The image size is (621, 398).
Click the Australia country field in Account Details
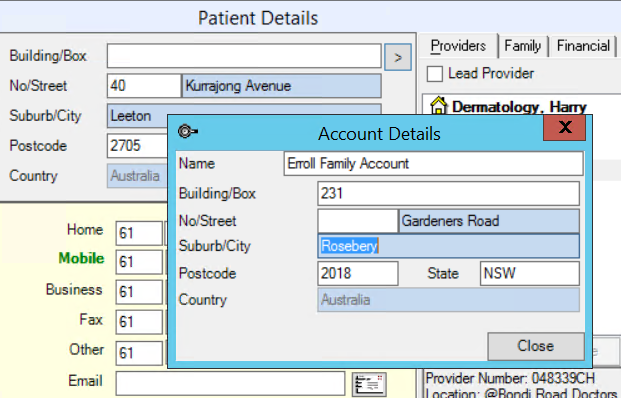pos(448,300)
